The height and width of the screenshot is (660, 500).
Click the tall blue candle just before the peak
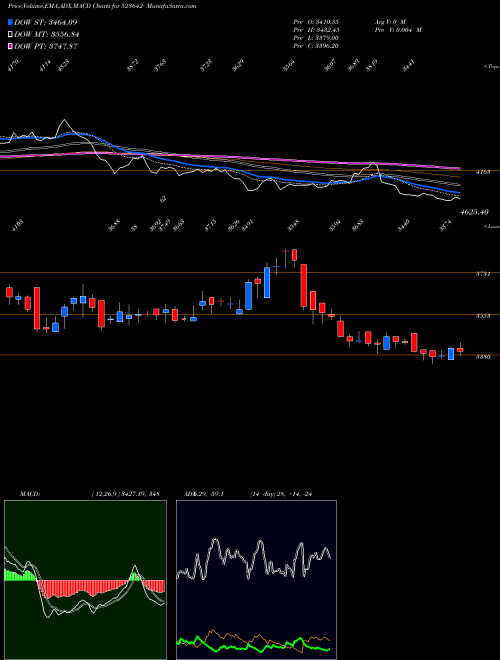pyautogui.click(x=267, y=282)
